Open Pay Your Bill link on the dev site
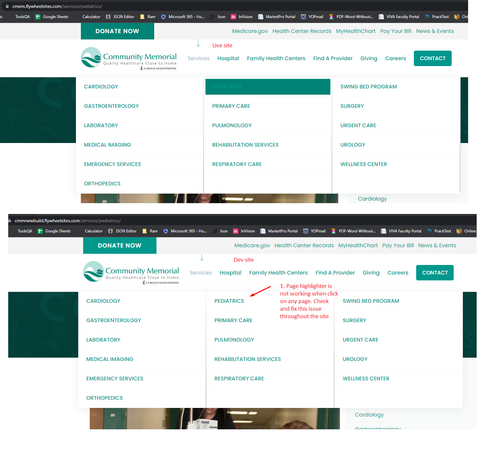 (x=398, y=245)
